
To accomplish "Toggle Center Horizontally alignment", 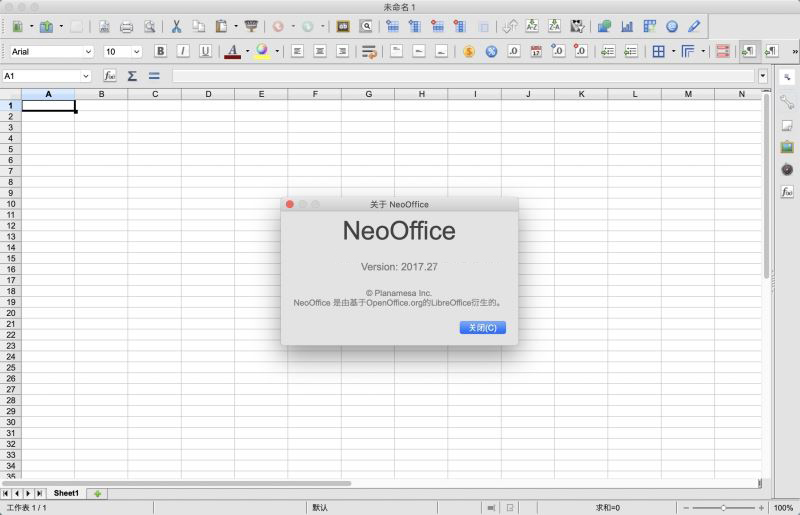I will [x=320, y=52].
